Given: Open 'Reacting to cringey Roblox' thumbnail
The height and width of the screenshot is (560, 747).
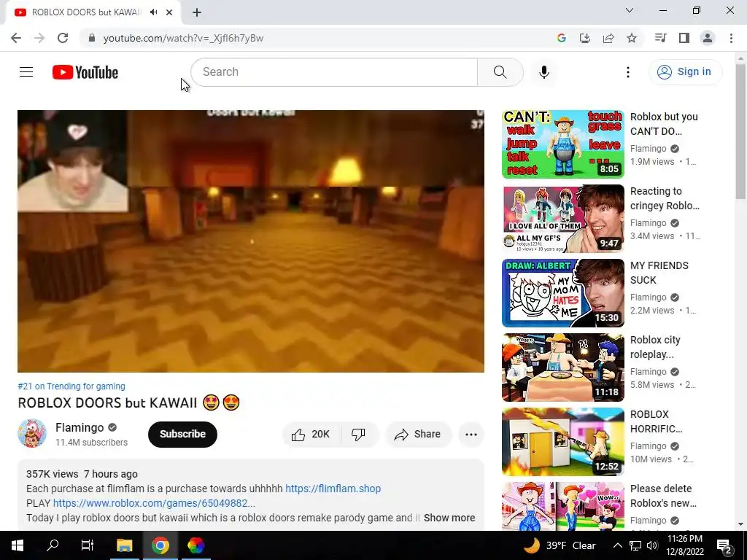Looking at the screenshot, I should 562,219.
